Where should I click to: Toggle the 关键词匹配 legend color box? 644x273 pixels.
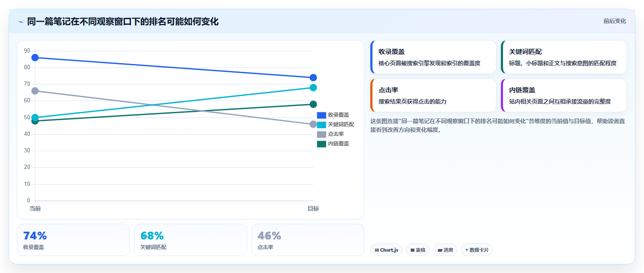coord(321,125)
